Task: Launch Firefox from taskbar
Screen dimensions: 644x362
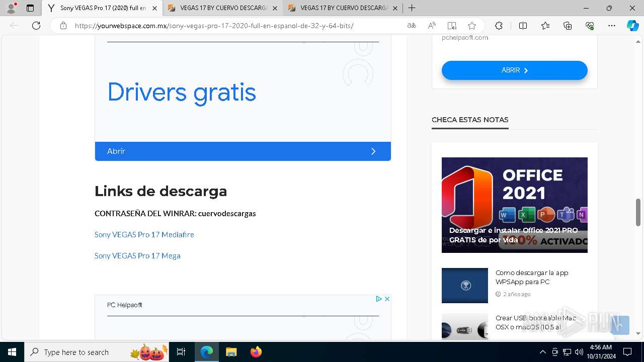Action: 256,352
